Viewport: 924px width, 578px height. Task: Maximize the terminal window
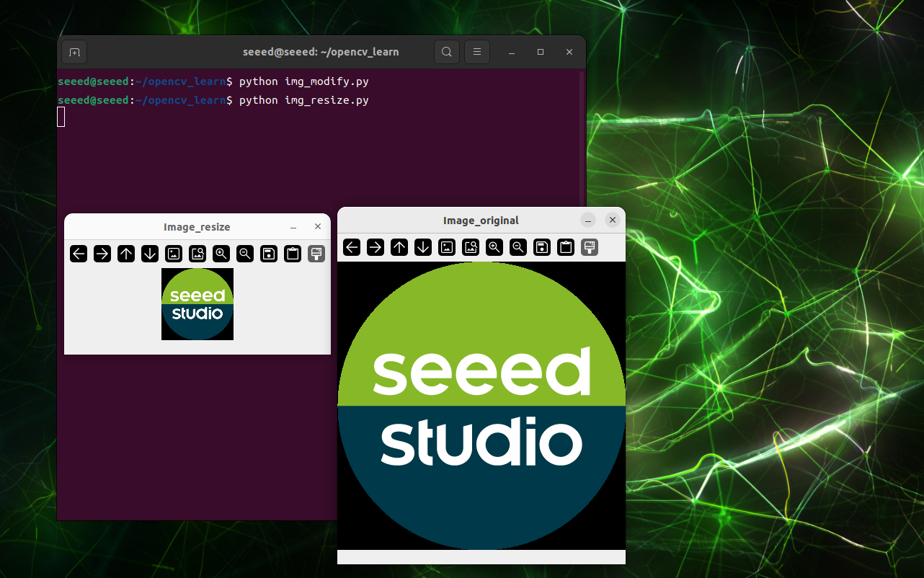541,52
